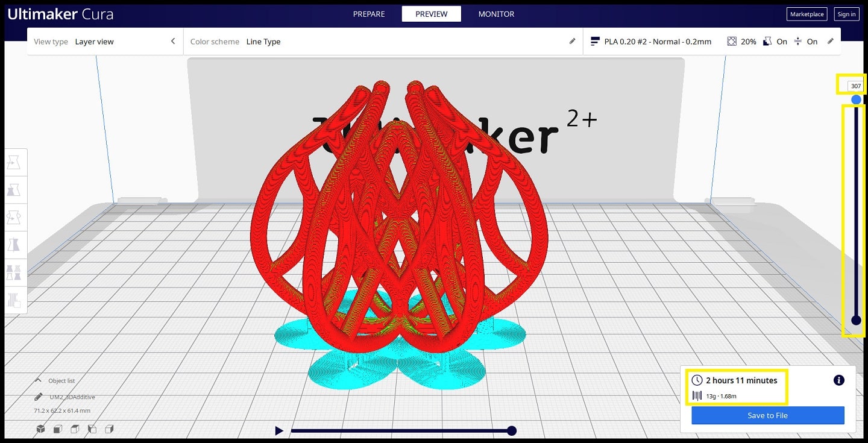The width and height of the screenshot is (868, 443).
Task: Click the support icon in print settings
Action: pyautogui.click(x=767, y=42)
